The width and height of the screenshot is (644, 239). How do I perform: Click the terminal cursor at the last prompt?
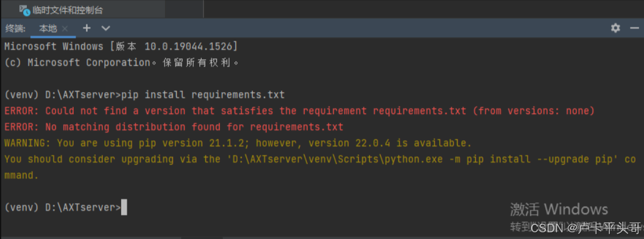(124, 207)
